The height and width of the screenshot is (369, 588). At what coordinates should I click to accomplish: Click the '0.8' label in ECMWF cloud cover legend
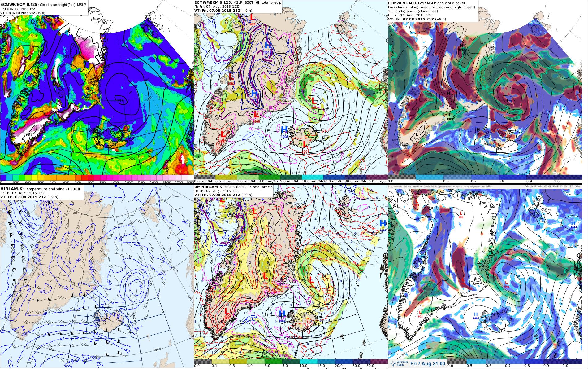click(x=502, y=182)
